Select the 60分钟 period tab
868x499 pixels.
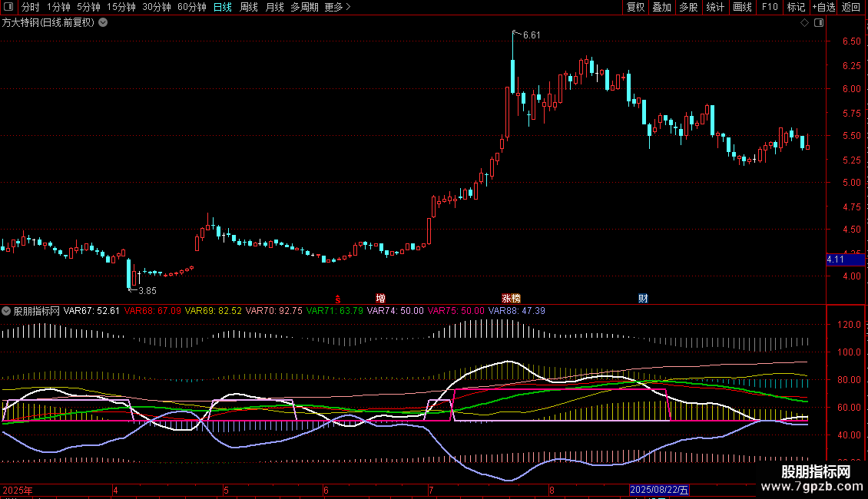point(191,7)
